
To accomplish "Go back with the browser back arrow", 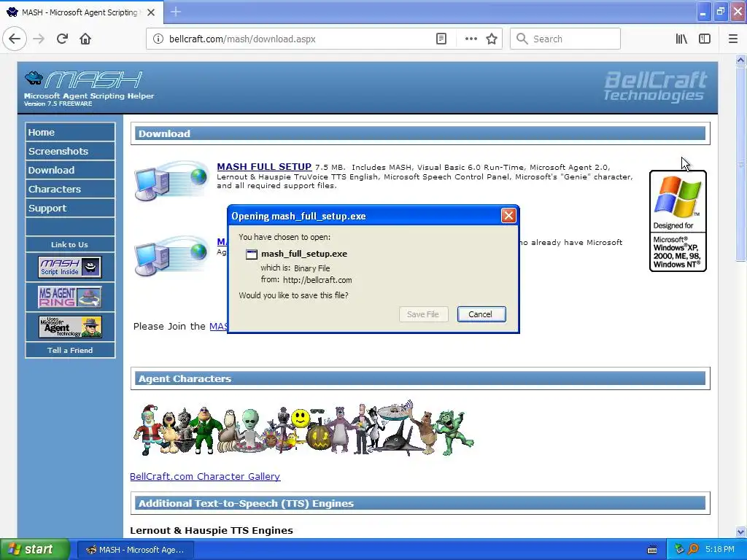I will click(x=15, y=39).
